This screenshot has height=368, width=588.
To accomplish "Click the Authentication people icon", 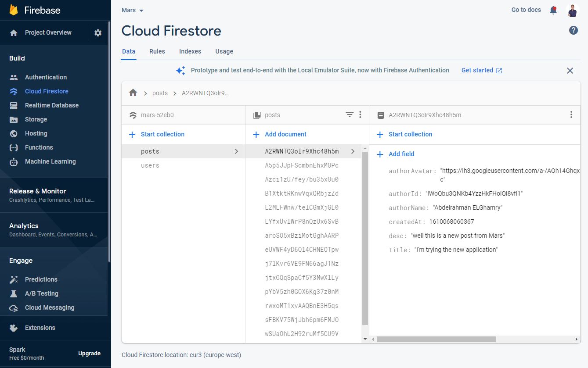I will click(14, 77).
